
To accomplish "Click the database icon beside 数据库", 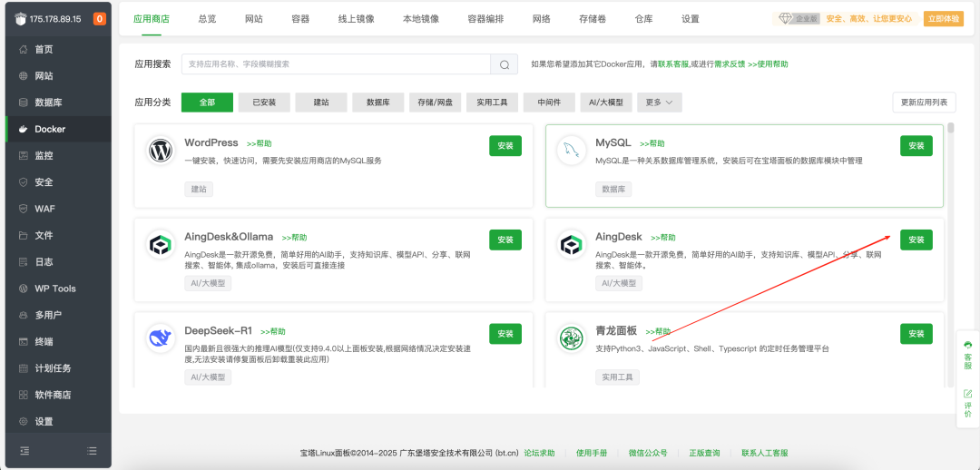I will pyautogui.click(x=23, y=103).
